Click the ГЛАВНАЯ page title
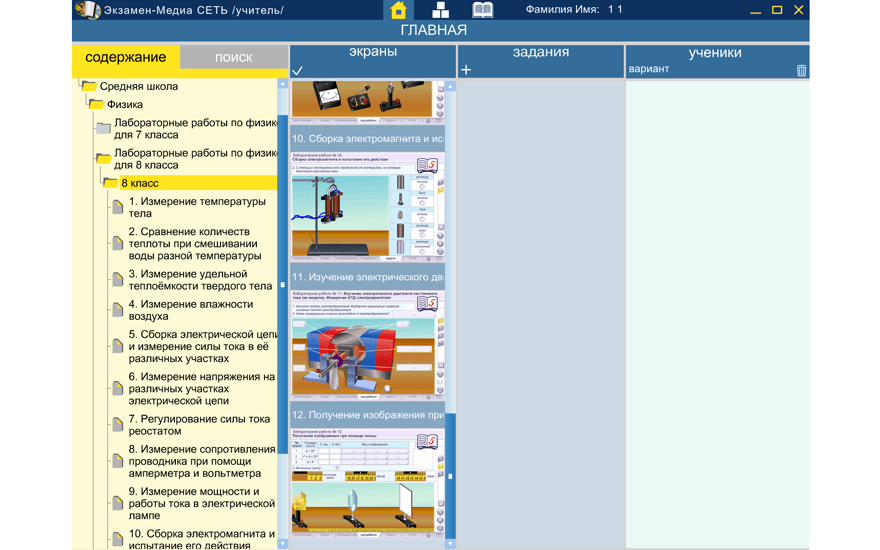The height and width of the screenshot is (550, 880). [433, 30]
